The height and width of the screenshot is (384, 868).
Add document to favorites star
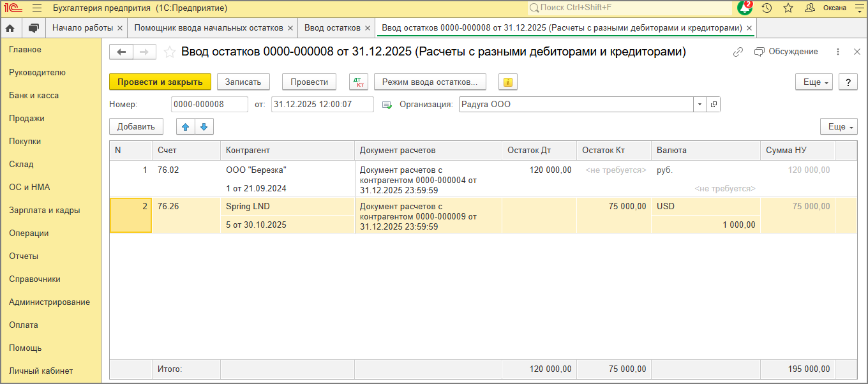pos(169,52)
